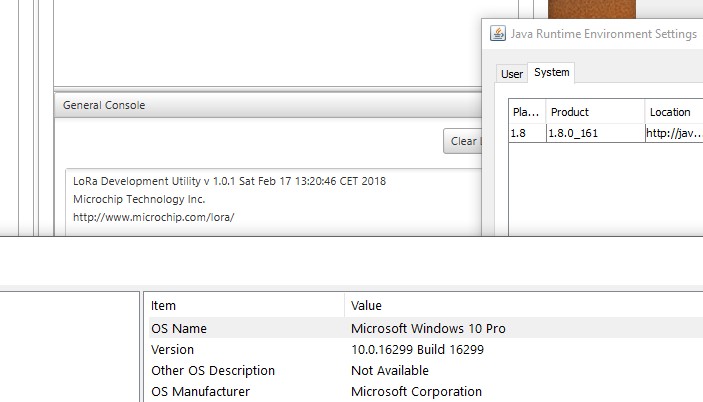Viewport: 703px width, 402px height.
Task: Click the 10.0.16299 Build 16299 value
Action: [x=417, y=350]
